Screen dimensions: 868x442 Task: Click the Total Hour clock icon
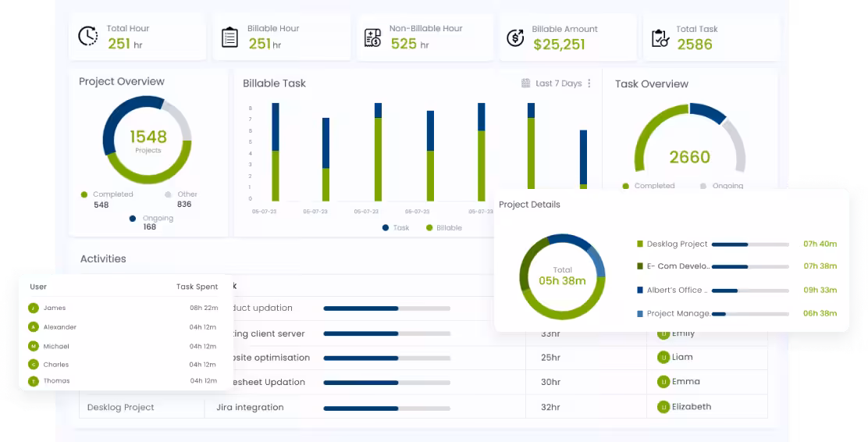click(87, 37)
